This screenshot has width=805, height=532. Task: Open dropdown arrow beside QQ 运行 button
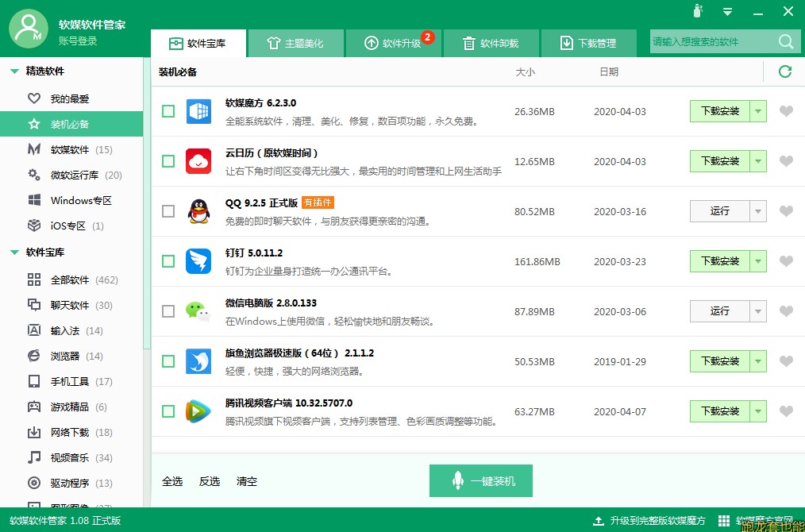click(758, 211)
